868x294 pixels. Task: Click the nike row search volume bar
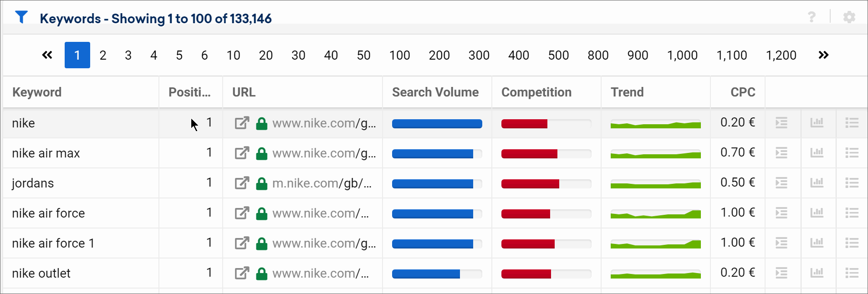437,123
